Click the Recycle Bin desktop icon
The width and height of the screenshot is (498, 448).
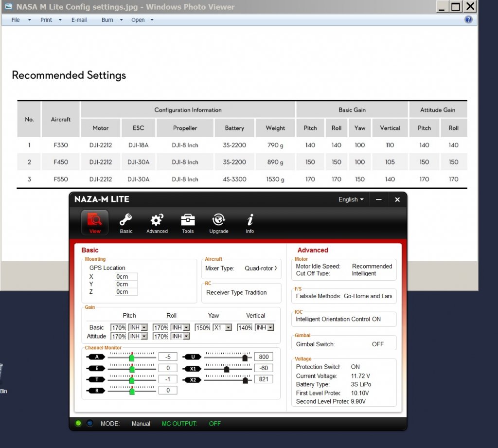tap(2, 378)
